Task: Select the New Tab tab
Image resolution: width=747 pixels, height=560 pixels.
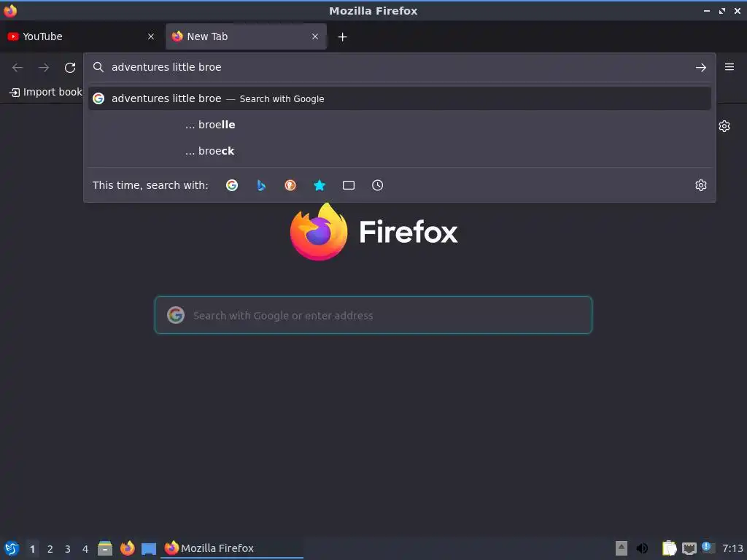Action: [x=246, y=36]
